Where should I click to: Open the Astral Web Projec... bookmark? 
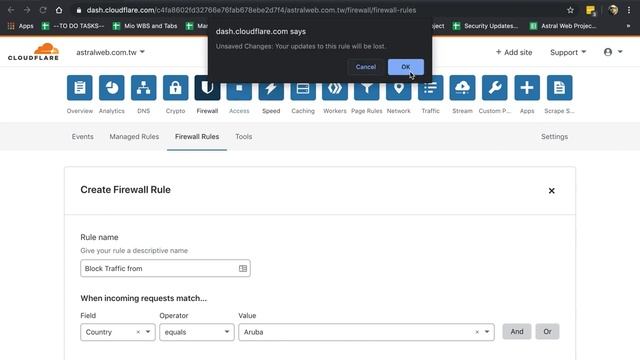(x=563, y=26)
